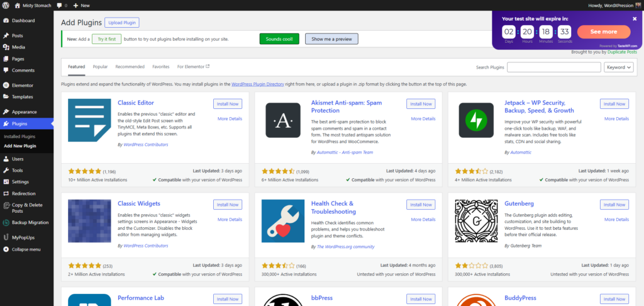
Task: Click the Akismet Anti-spam plugin icon
Action: (x=283, y=120)
